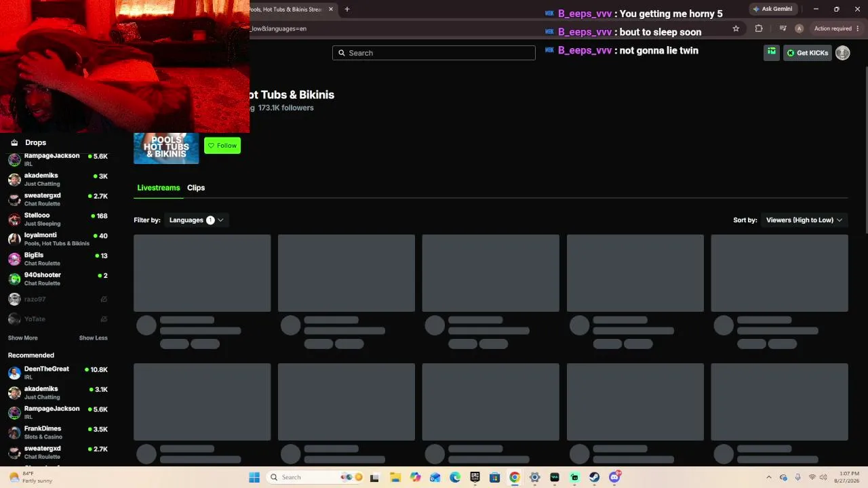
Task: Click the Ask Gemini button
Action: [x=772, y=9]
